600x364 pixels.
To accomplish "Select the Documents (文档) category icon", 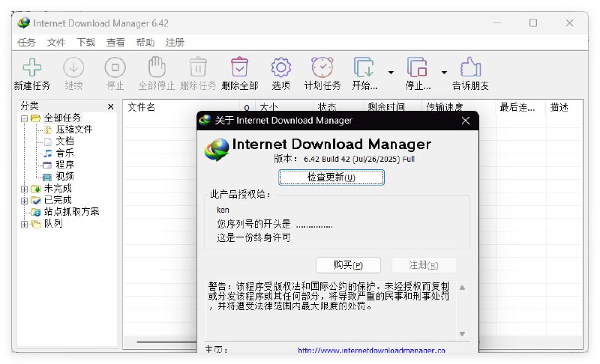I will [47, 142].
